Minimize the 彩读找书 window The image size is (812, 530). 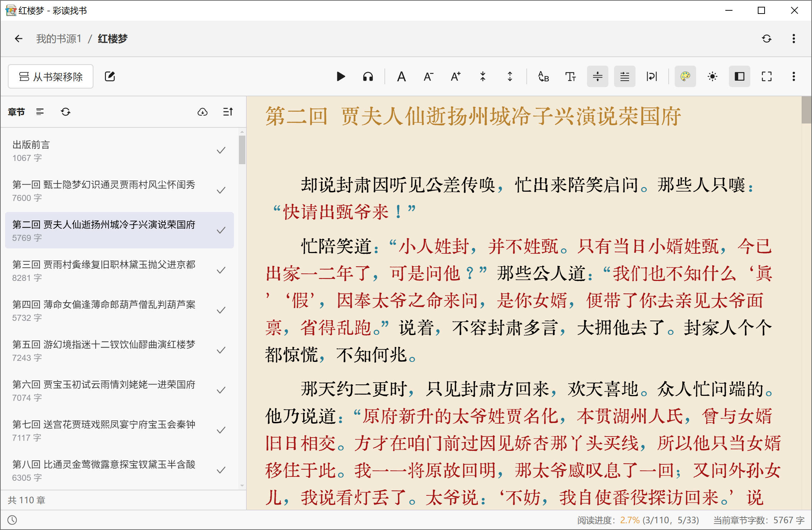coord(729,10)
